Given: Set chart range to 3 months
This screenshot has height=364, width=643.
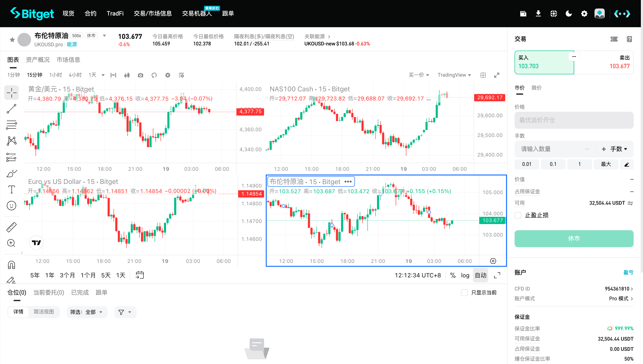Looking at the screenshot, I should coord(67,275).
